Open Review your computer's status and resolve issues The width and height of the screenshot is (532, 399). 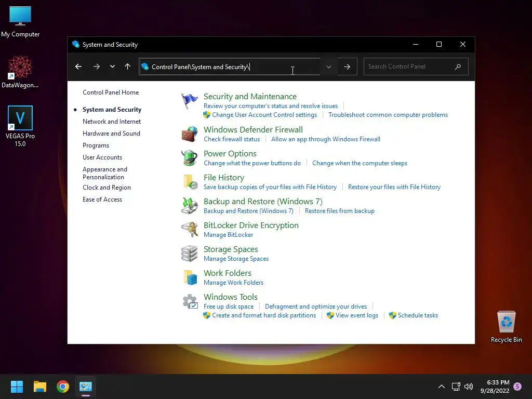271,106
